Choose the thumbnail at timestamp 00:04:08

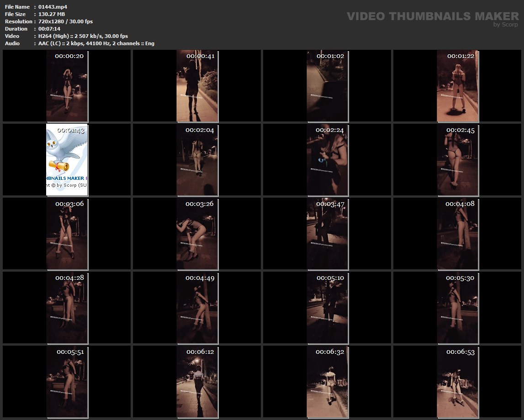(x=457, y=234)
